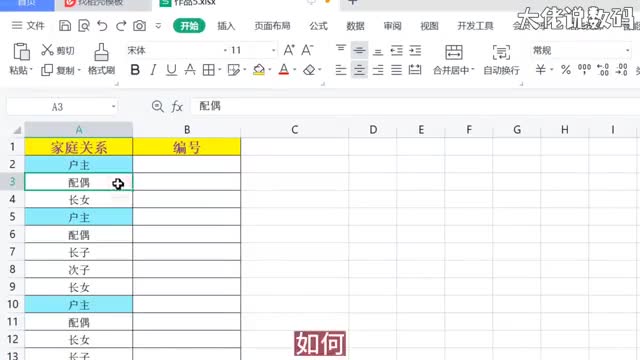Image resolution: width=640 pixels, height=360 pixels.
Task: Align text to vertical middle
Action: point(359,50)
